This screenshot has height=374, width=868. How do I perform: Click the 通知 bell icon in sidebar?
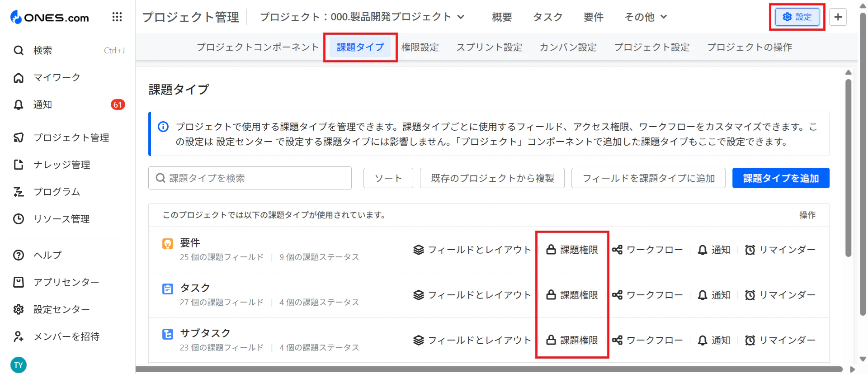click(x=19, y=104)
